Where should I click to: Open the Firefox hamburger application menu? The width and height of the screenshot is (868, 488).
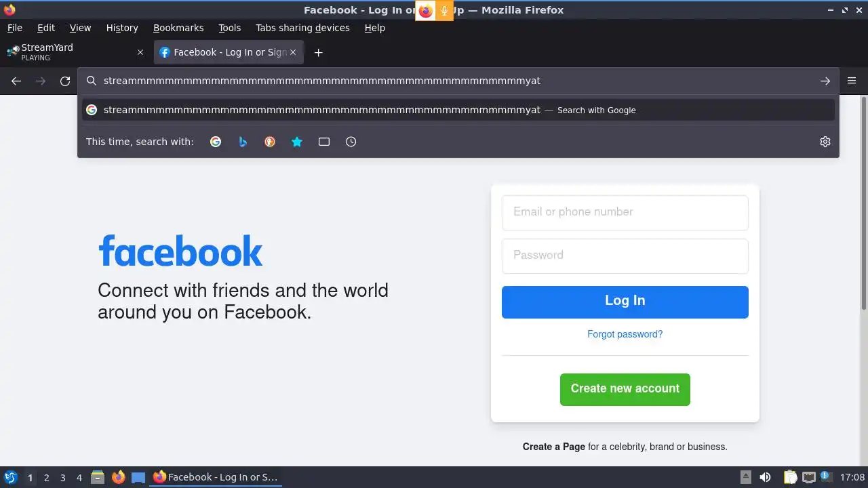[852, 81]
